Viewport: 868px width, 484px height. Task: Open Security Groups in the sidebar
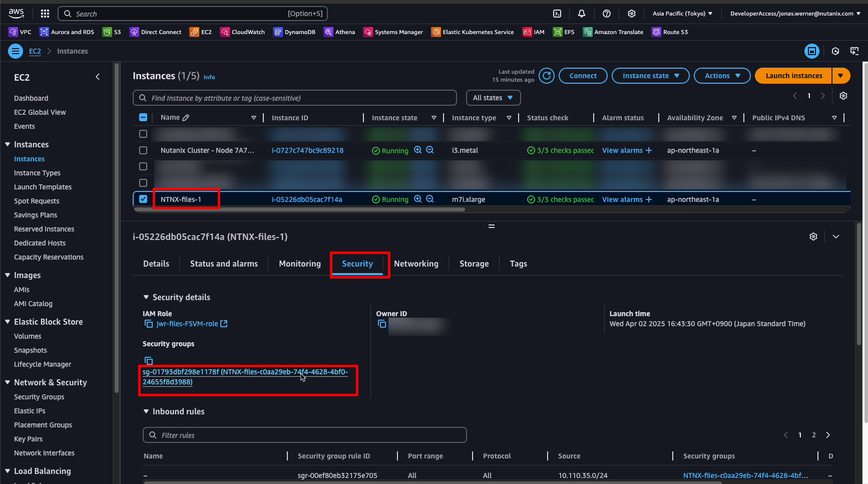(x=39, y=397)
